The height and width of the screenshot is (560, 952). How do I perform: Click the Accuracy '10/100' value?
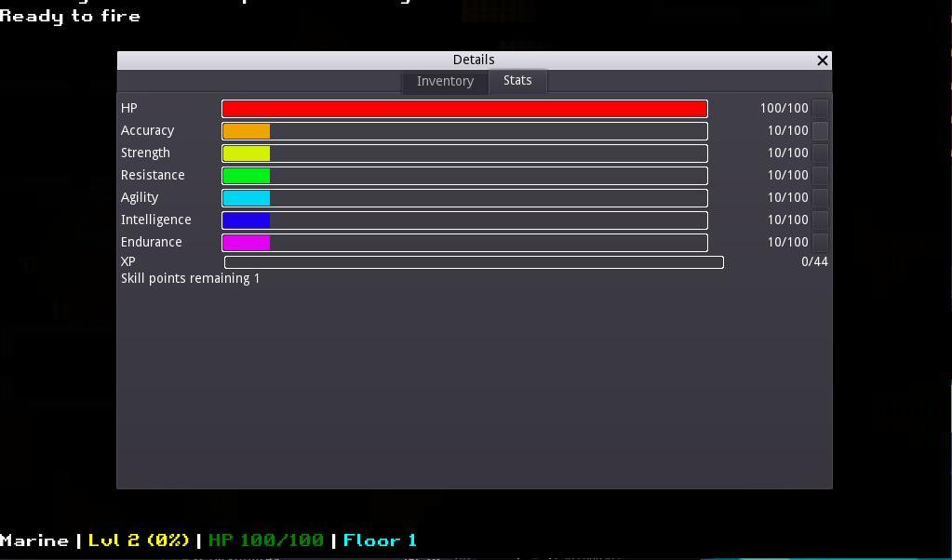pos(787,131)
